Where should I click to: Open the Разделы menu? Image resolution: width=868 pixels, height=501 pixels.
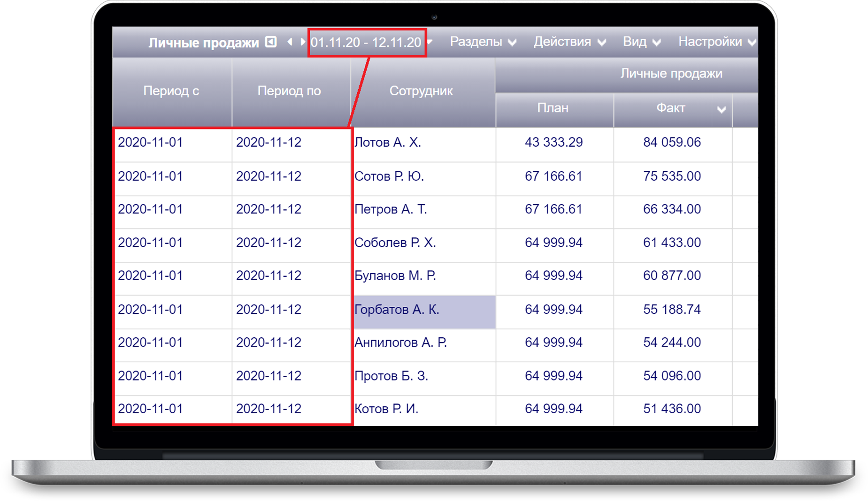pyautogui.click(x=483, y=42)
